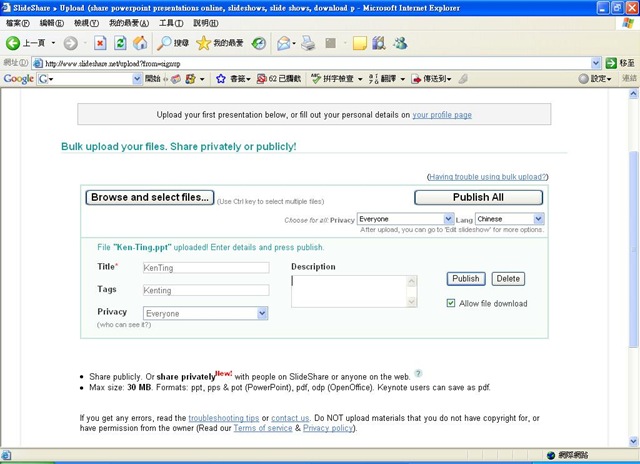Open the Mail envelope icon

[283, 43]
